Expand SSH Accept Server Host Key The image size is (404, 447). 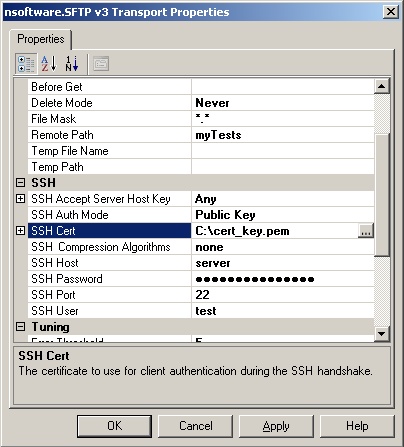pos(20,198)
